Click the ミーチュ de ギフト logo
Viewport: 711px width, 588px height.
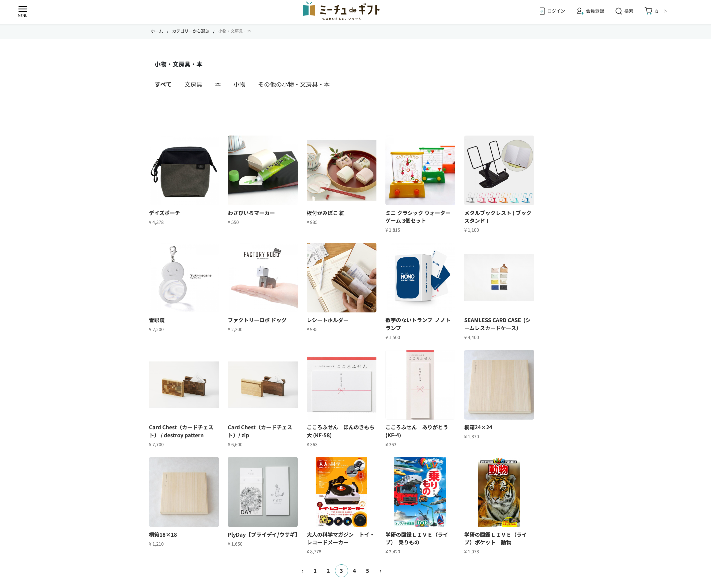pyautogui.click(x=341, y=11)
